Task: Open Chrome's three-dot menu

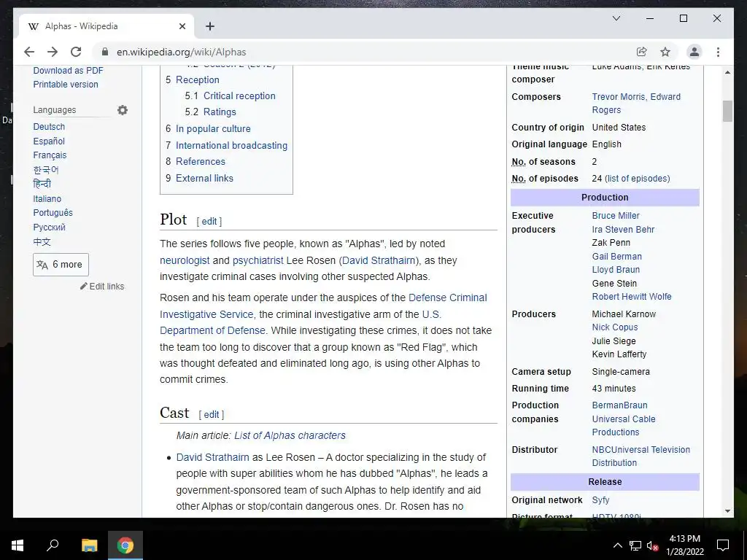Action: coord(718,52)
